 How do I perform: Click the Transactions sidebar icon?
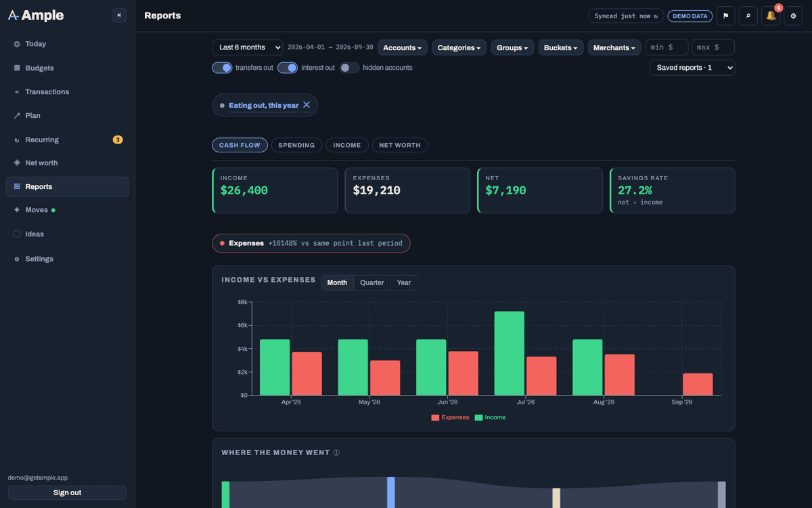pos(17,91)
